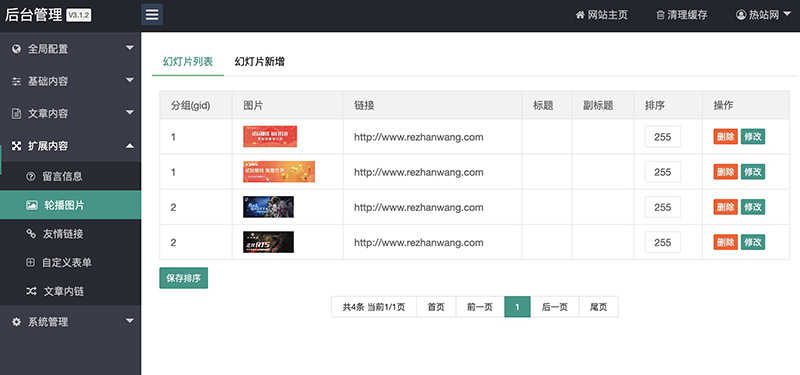The height and width of the screenshot is (375, 800).
Task: Click 删除 for the first slide row
Action: [x=726, y=137]
